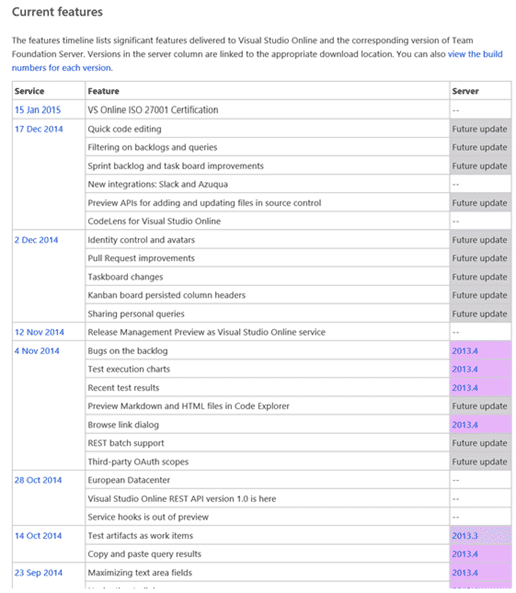Select the Bugs on the backlog cell
The image size is (516, 593).
[267, 351]
